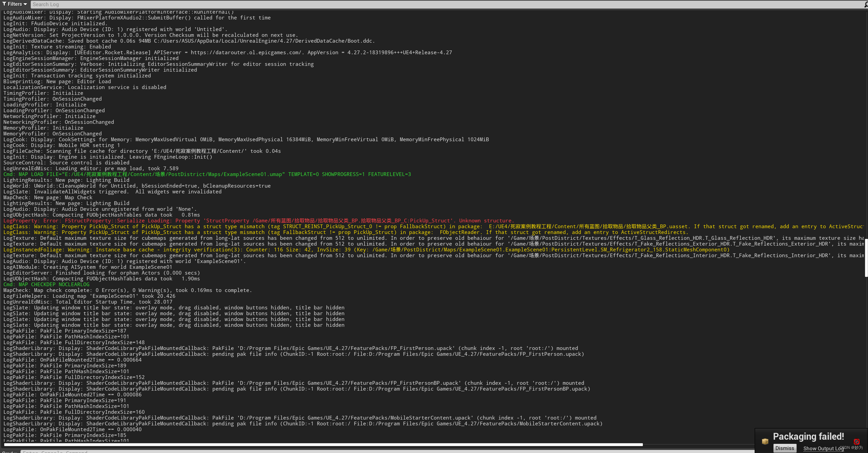This screenshot has width=868, height=453.
Task: Click the horizontal scrollbar thumb under the log
Action: click(323, 444)
